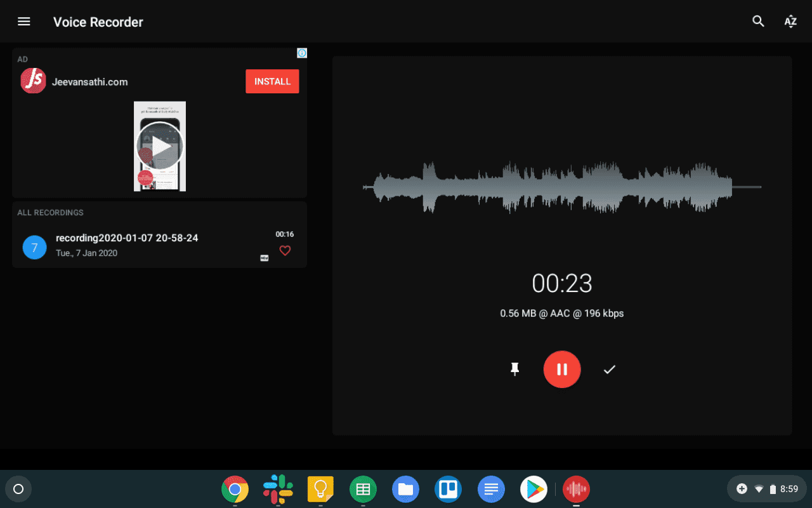
Task: Open Jeevansathi.com advertiser link
Action: 89,81
